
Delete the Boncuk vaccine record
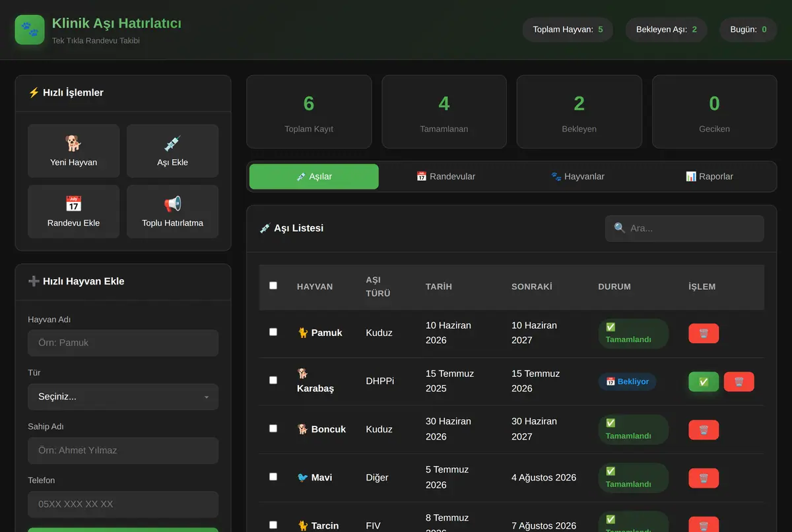(704, 430)
